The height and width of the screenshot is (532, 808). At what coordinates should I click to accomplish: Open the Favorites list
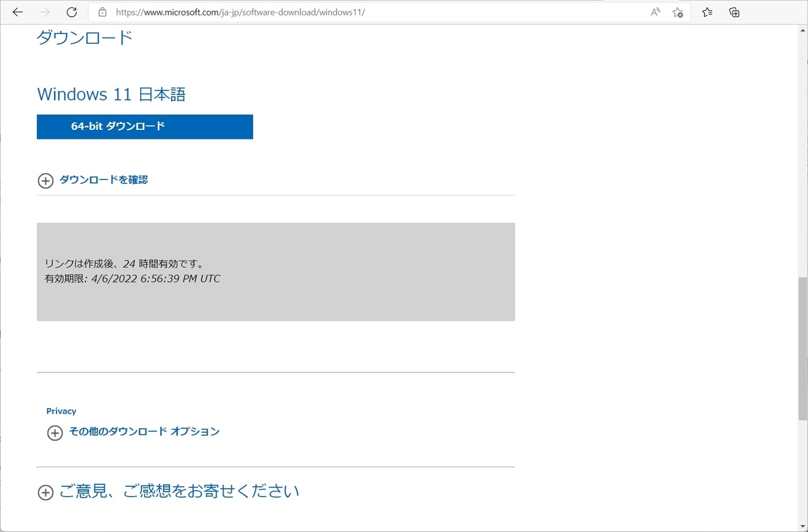pyautogui.click(x=706, y=11)
